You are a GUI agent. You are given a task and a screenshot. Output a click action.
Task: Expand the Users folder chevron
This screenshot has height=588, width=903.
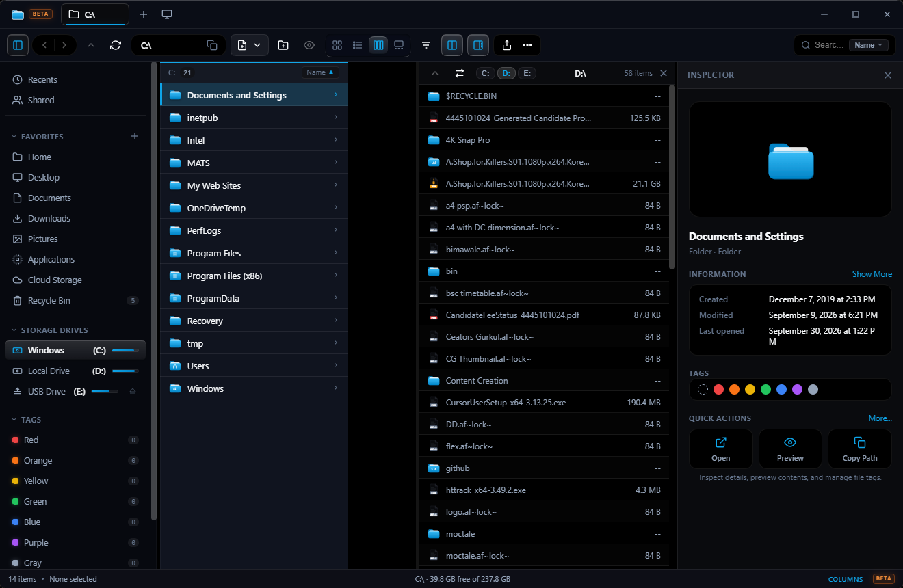point(336,366)
